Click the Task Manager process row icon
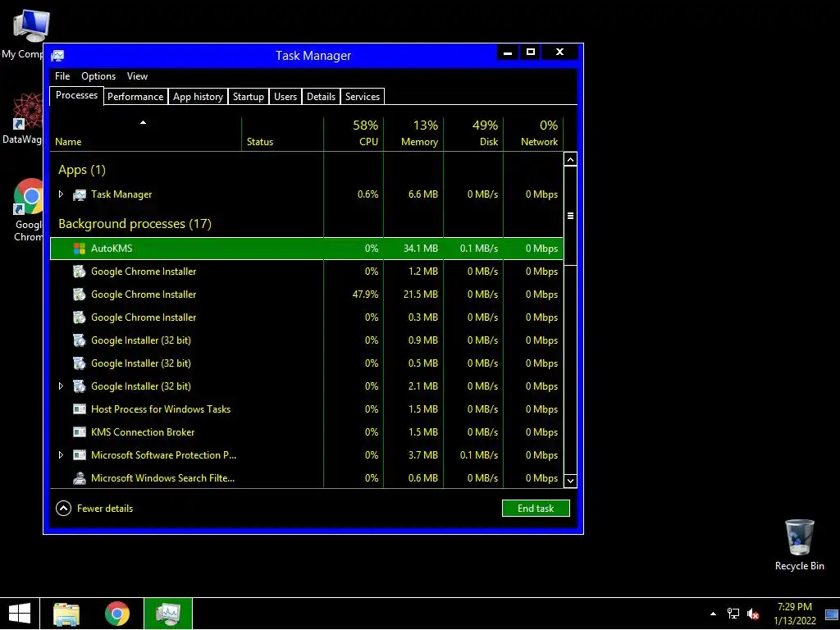The image size is (840, 630). 80,194
